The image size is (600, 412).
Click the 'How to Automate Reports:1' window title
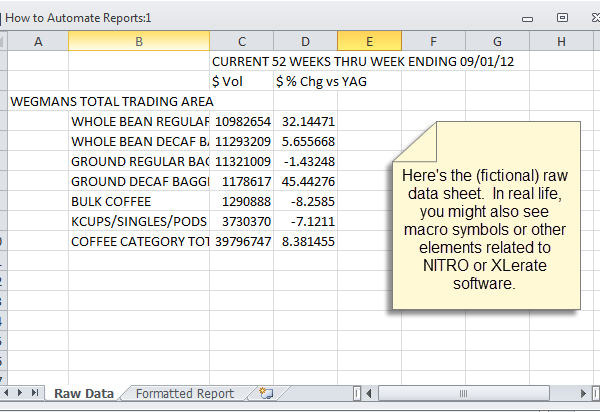coord(78,18)
